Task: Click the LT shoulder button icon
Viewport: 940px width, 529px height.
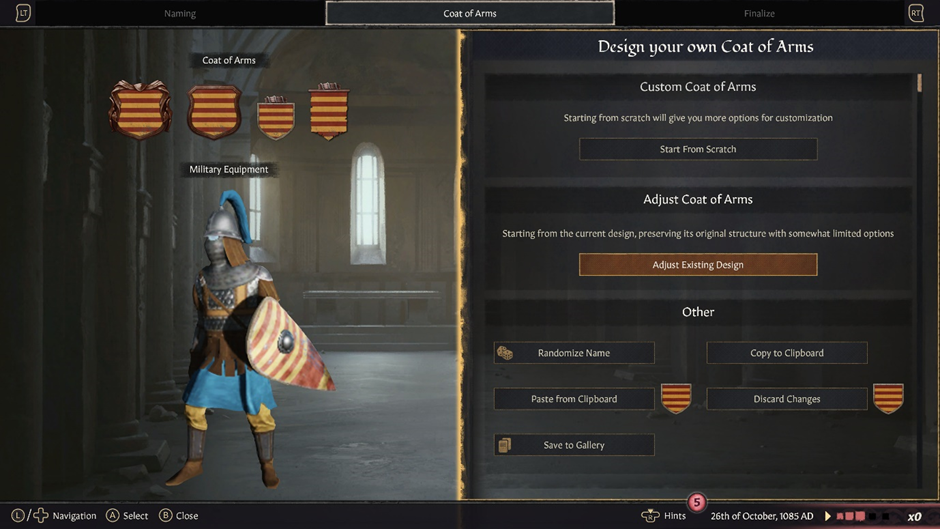Action: point(23,13)
